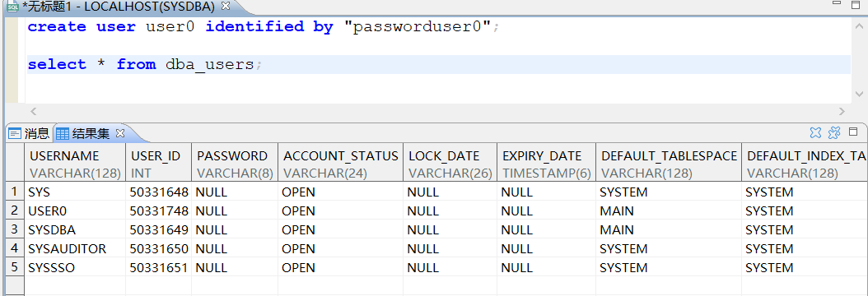The width and height of the screenshot is (868, 296).
Task: Select the 结果集 result set tab
Action: coord(83,133)
